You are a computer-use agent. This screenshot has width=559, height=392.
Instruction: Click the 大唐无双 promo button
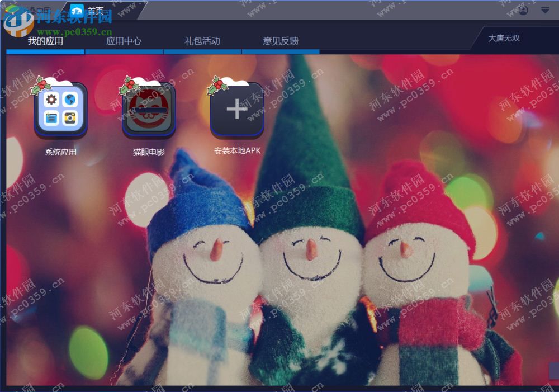coord(504,38)
